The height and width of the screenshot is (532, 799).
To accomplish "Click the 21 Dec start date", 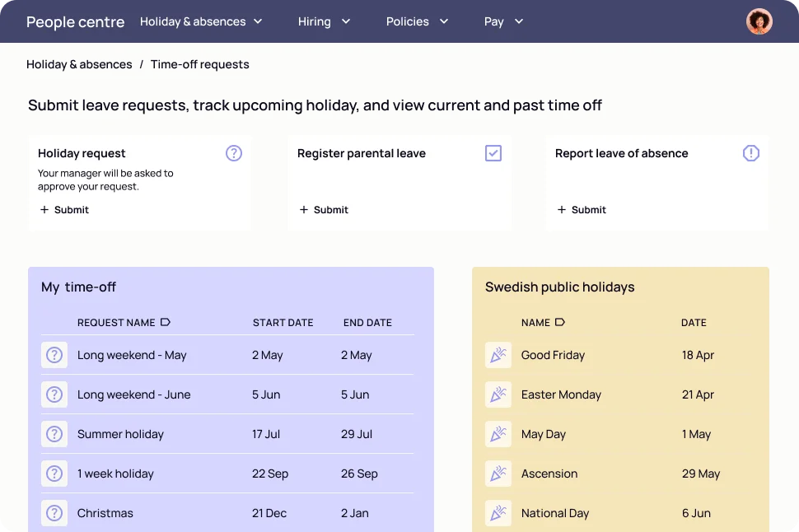I will point(269,513).
